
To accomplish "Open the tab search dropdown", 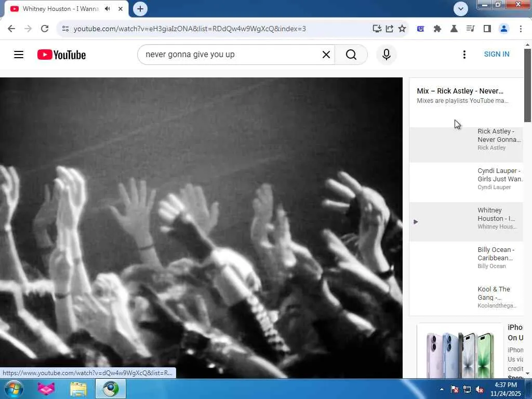I will 460,9.
